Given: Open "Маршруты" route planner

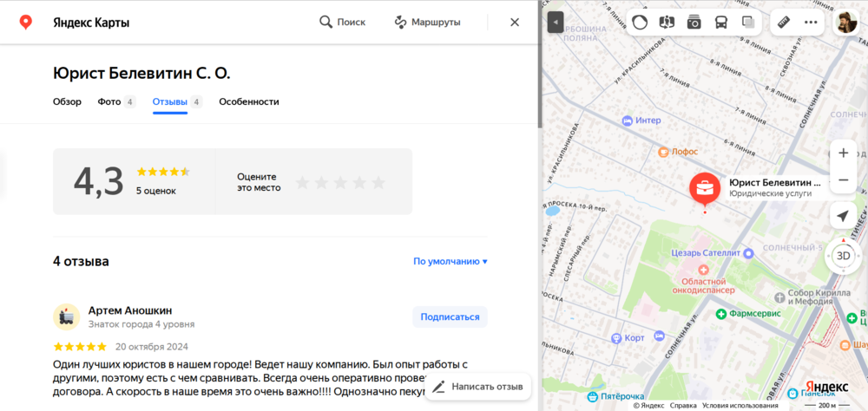Looking at the screenshot, I should [x=427, y=23].
